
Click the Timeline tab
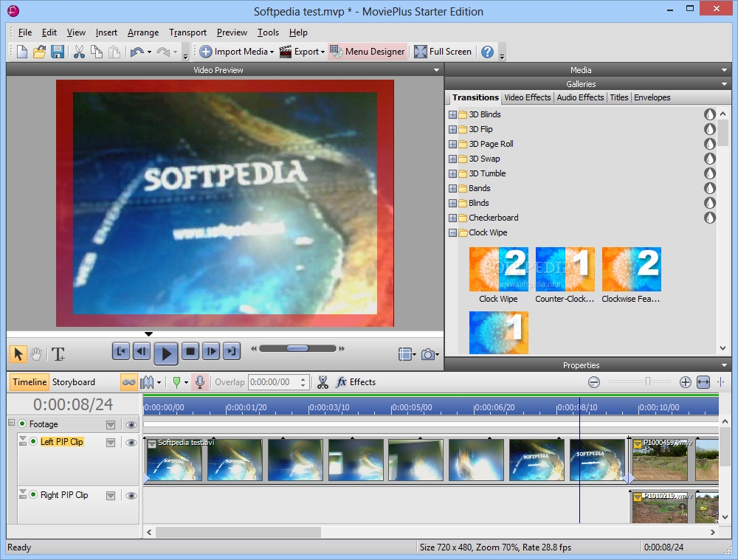pos(30,382)
